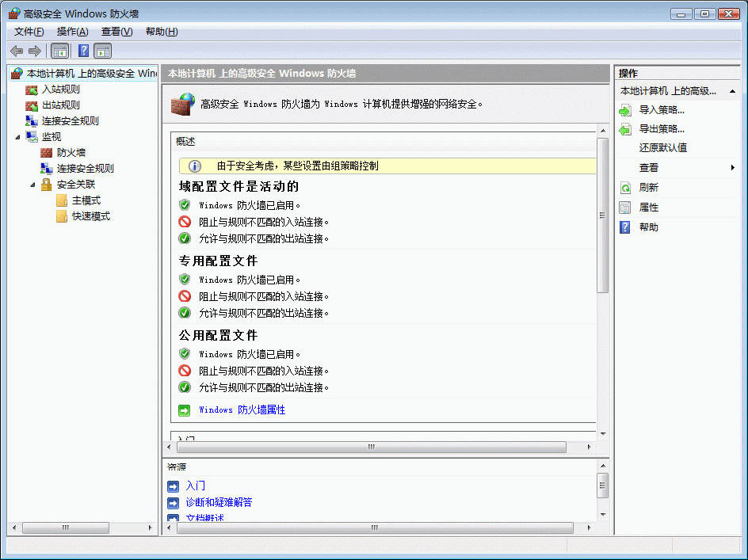Collapse the 监视 tree node
The width and height of the screenshot is (748, 560).
tap(18, 136)
